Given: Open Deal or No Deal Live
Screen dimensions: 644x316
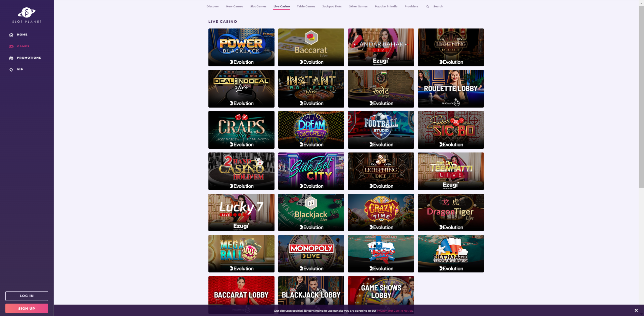Looking at the screenshot, I should [241, 88].
